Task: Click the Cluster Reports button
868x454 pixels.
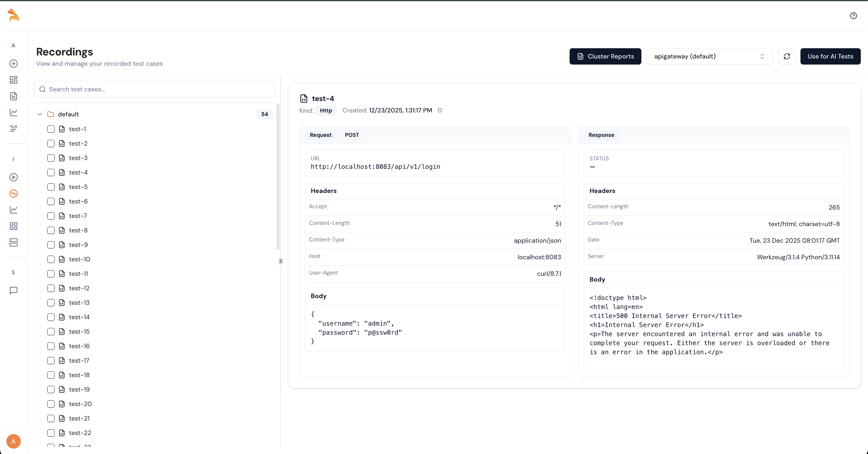Action: coord(605,56)
